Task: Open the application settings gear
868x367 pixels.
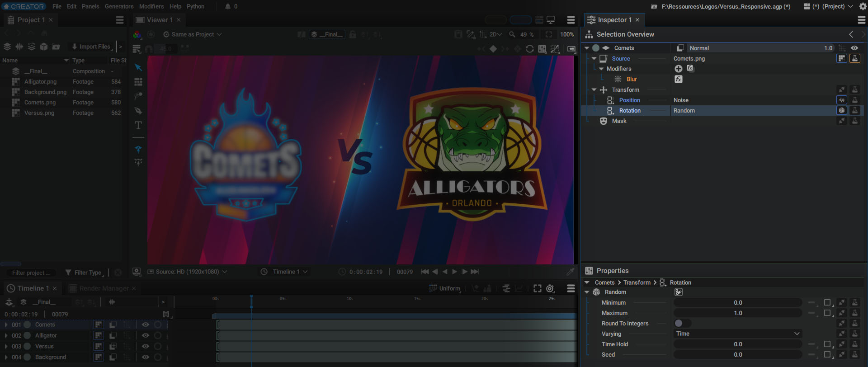Action: (x=863, y=6)
